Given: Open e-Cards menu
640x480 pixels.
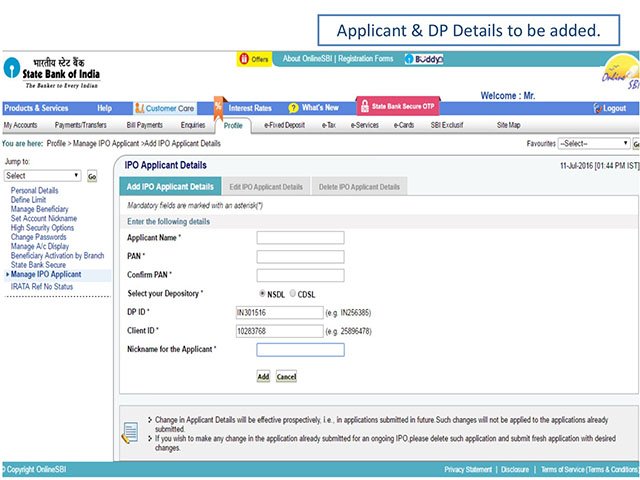Looking at the screenshot, I should point(404,125).
